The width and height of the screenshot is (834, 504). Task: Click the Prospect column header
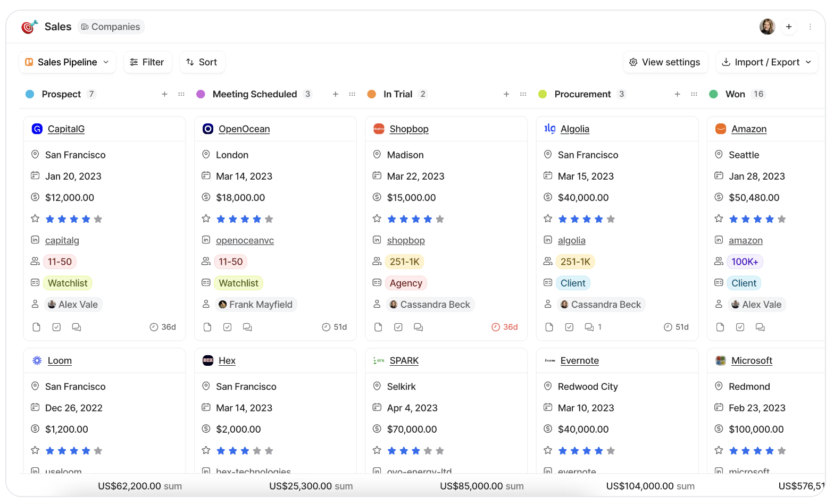point(61,94)
